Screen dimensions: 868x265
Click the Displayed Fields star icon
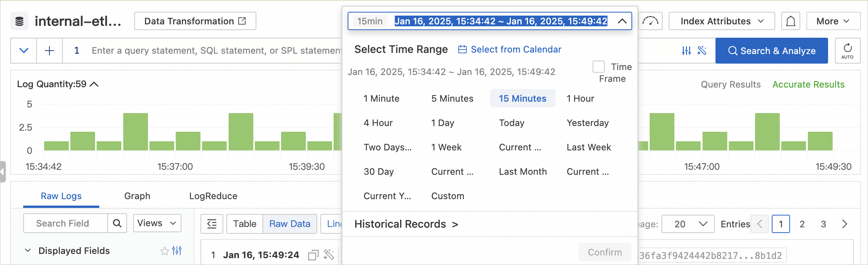pyautogui.click(x=164, y=251)
